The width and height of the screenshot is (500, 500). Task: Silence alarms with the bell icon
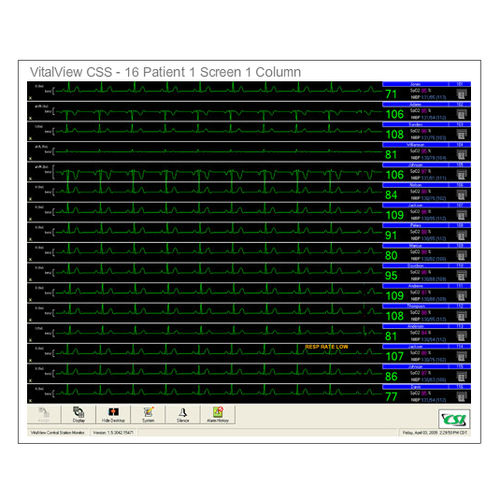(x=183, y=415)
